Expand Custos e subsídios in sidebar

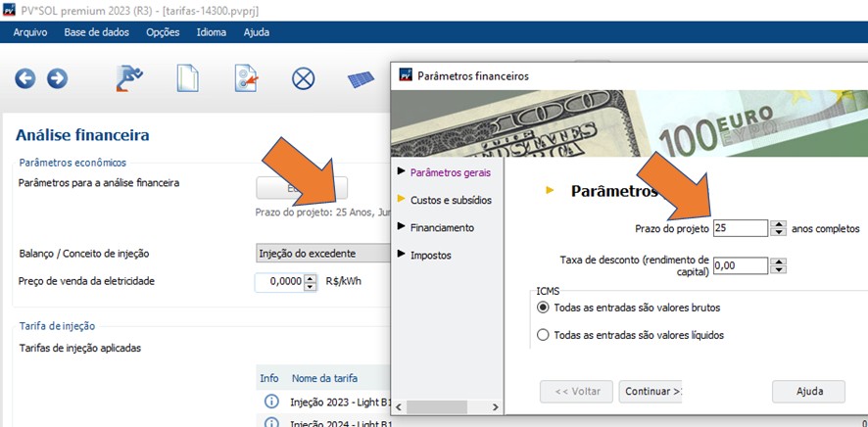(x=451, y=200)
